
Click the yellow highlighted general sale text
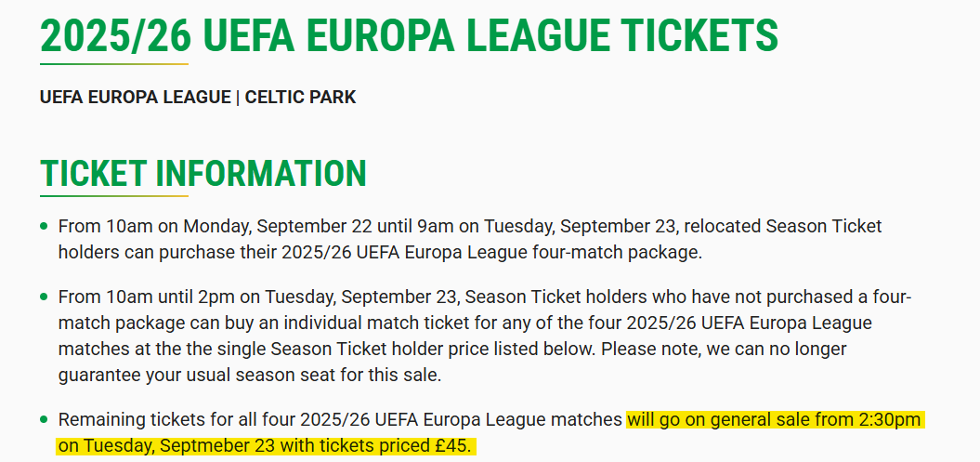click(x=773, y=420)
